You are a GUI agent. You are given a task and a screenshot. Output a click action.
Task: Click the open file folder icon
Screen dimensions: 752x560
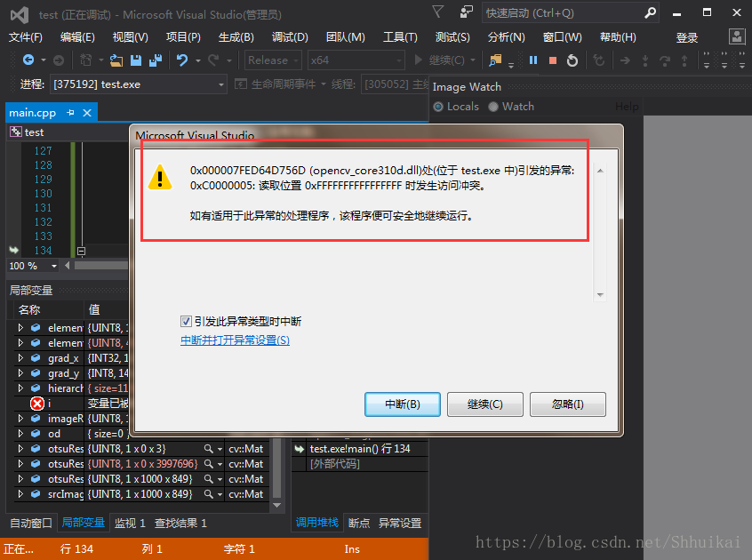pyautogui.click(x=116, y=60)
